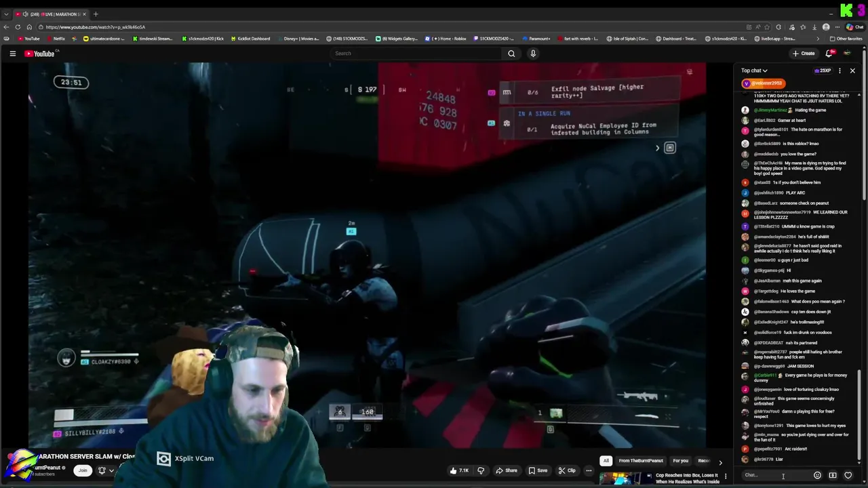Open the chat emoji picker

pyautogui.click(x=817, y=475)
